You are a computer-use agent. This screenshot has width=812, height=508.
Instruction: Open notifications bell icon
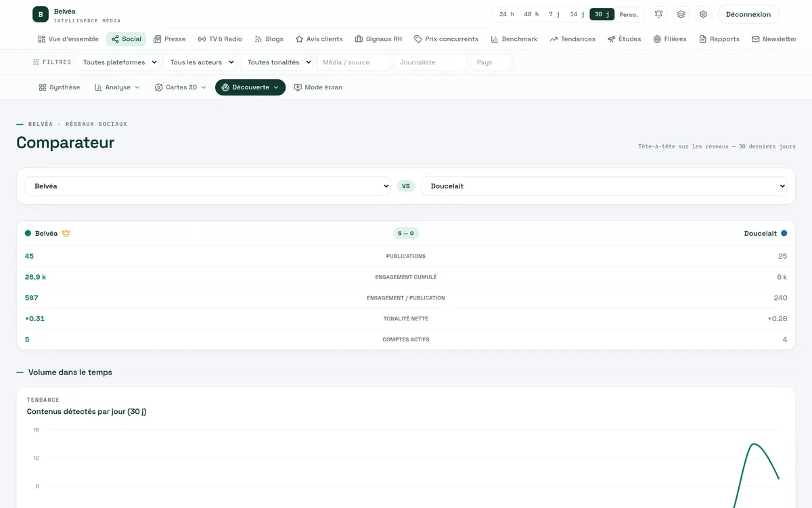658,14
